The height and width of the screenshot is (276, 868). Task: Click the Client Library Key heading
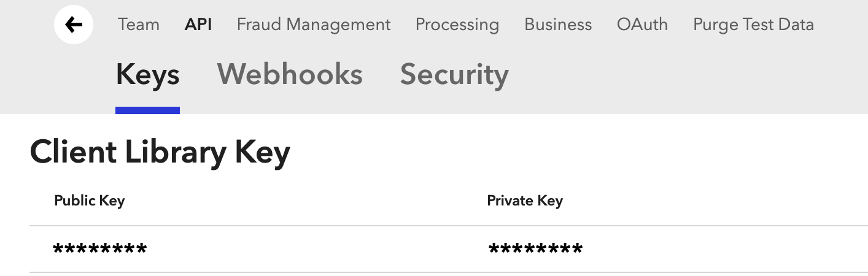[160, 151]
